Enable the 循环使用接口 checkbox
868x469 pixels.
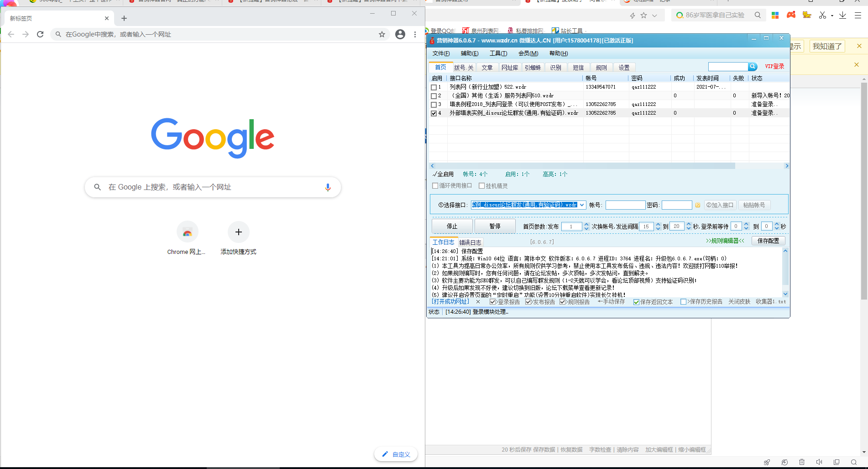435,185
